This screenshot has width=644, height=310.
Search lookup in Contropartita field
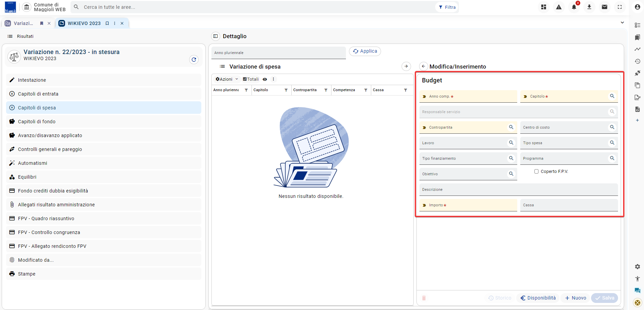point(511,127)
